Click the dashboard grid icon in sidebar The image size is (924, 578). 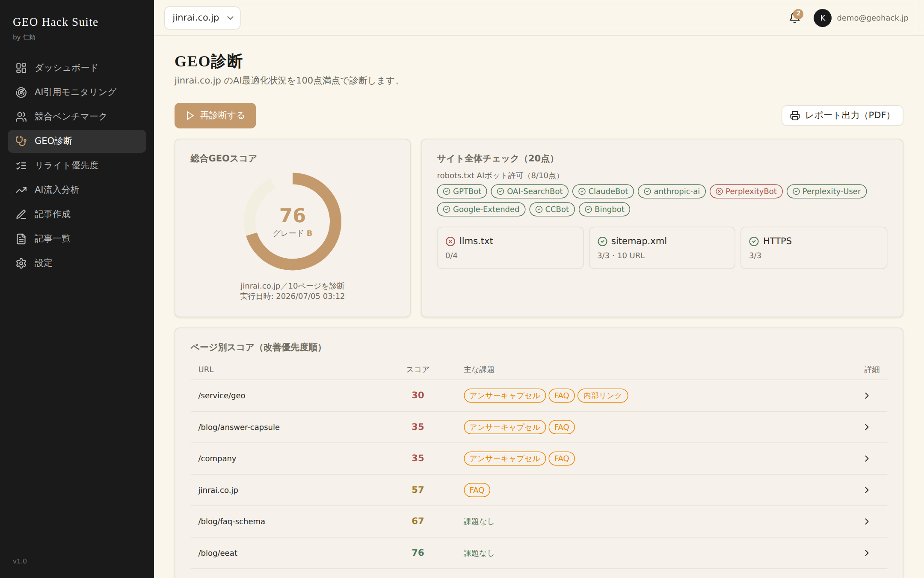click(21, 68)
